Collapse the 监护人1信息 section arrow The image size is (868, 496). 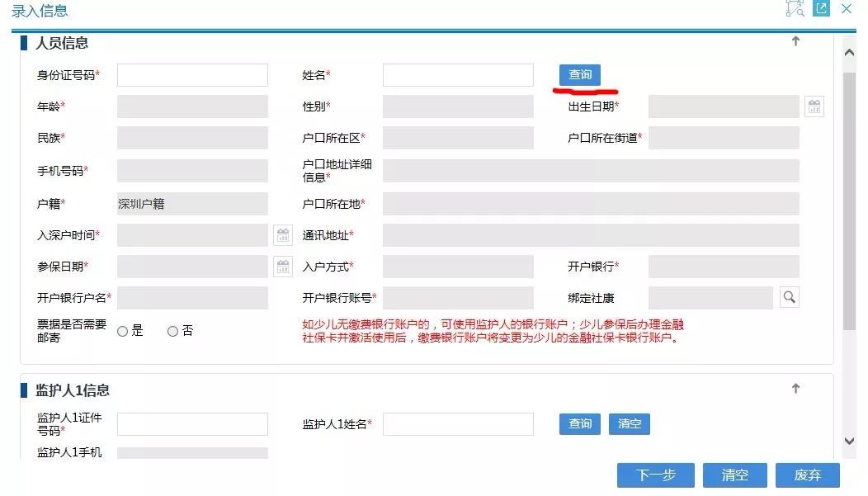(x=795, y=389)
